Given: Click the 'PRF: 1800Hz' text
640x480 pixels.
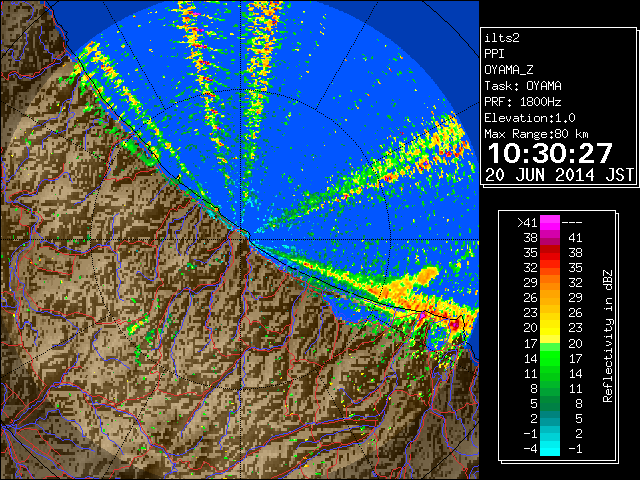Looking at the screenshot, I should (x=523, y=102).
